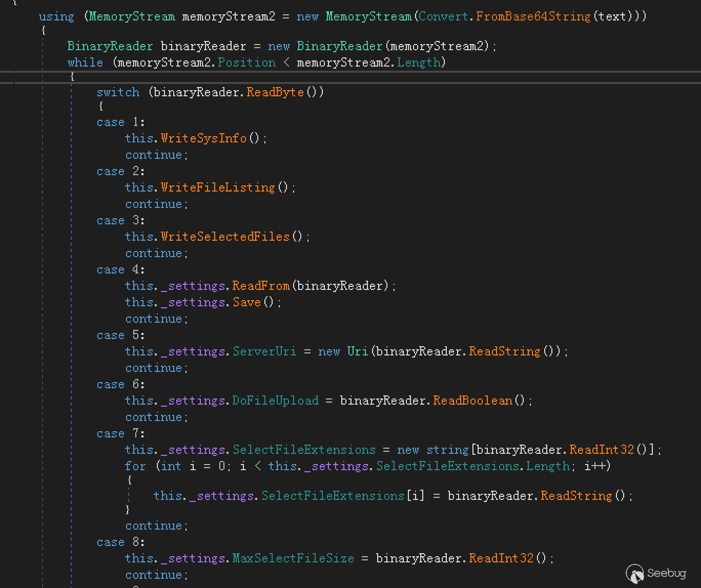Screen dimensions: 701x588
Task: Click the 'for' loop keyword
Action: point(135,466)
